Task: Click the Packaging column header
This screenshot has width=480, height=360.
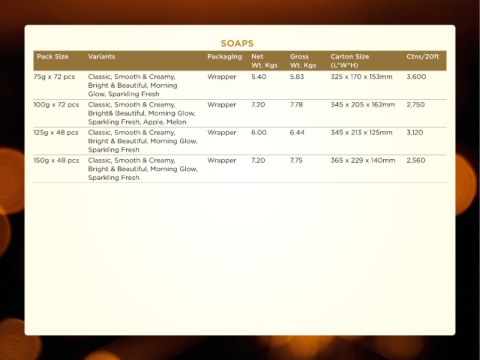Action: tap(225, 57)
